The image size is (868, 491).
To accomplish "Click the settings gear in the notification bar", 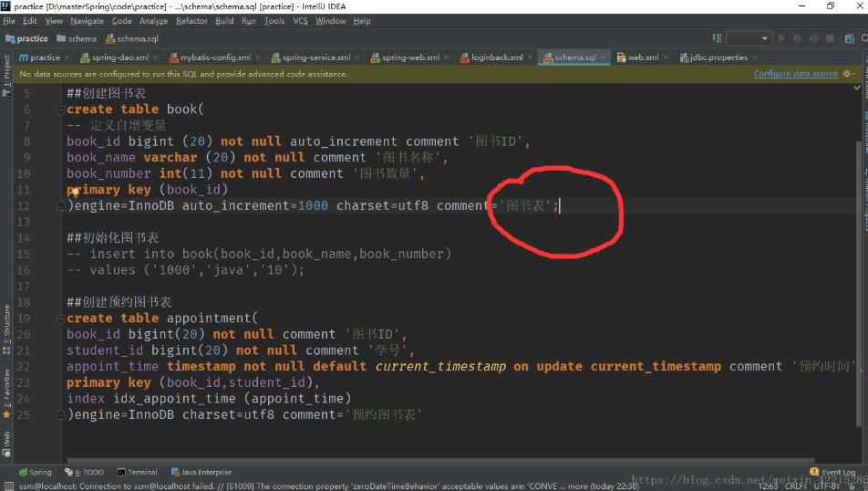I will (848, 74).
